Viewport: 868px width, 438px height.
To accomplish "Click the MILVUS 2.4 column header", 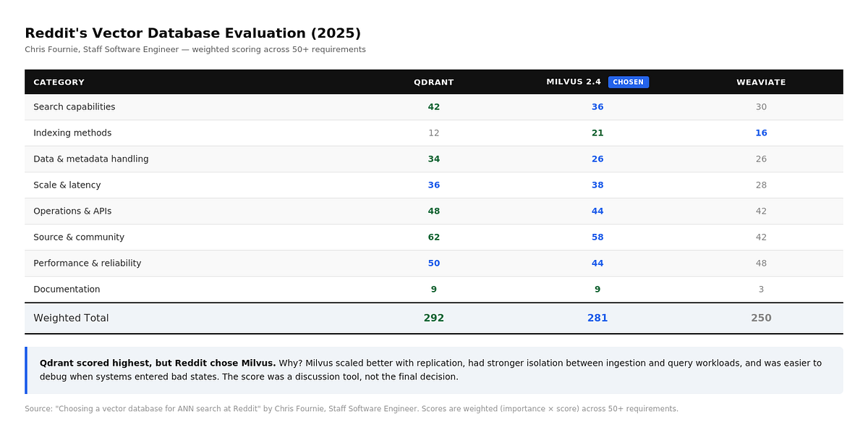I will (x=574, y=82).
